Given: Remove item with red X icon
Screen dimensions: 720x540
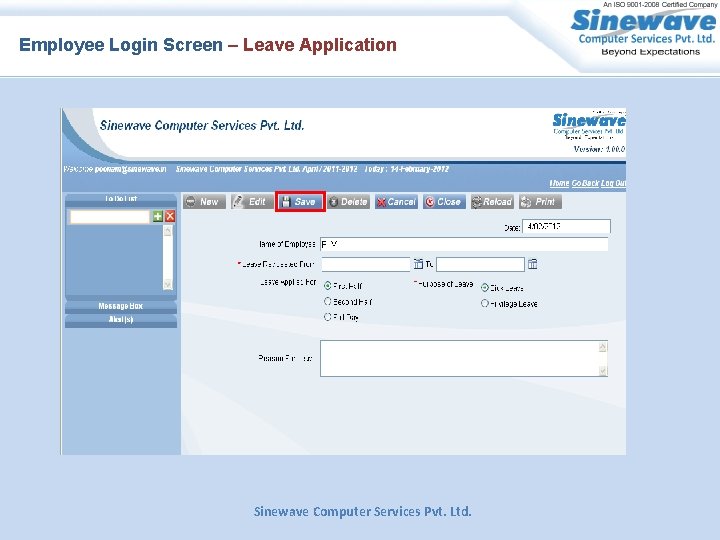Looking at the screenshot, I should [170, 216].
